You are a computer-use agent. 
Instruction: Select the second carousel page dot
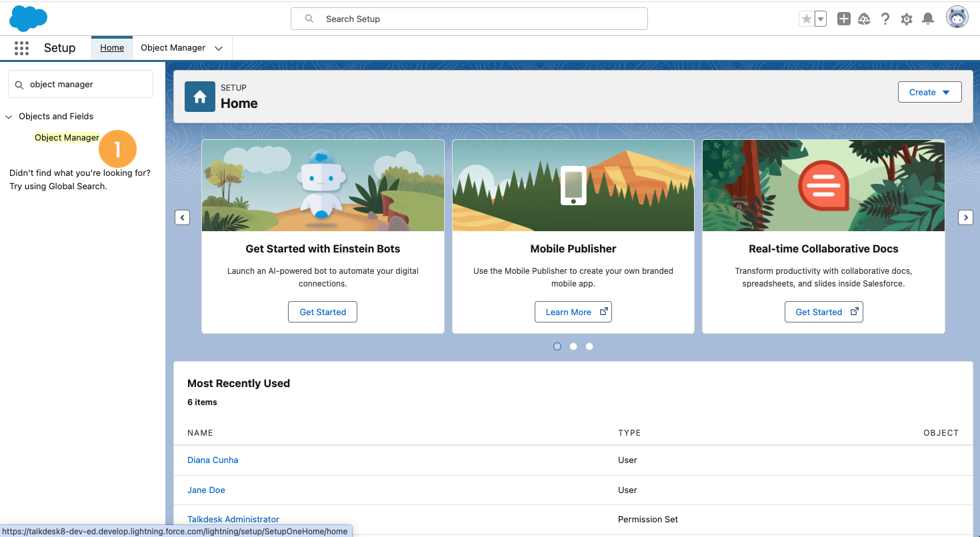click(573, 346)
